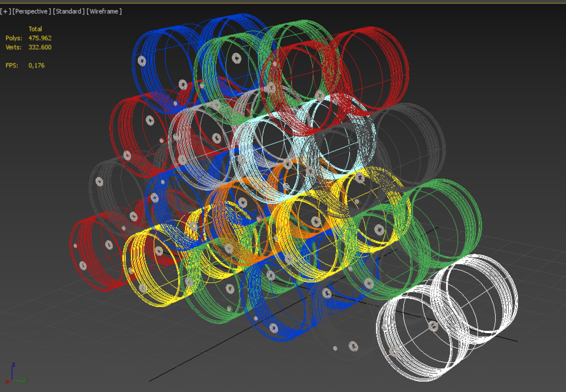Click the FPS value 0,176
The image size is (566, 392).
(37, 65)
